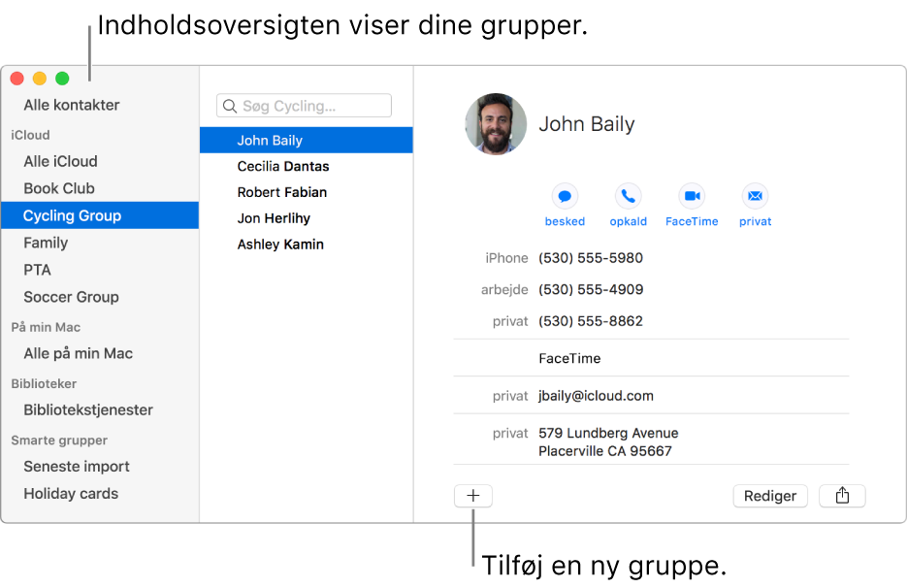
Task: Click the besked message icon
Action: coord(565,196)
